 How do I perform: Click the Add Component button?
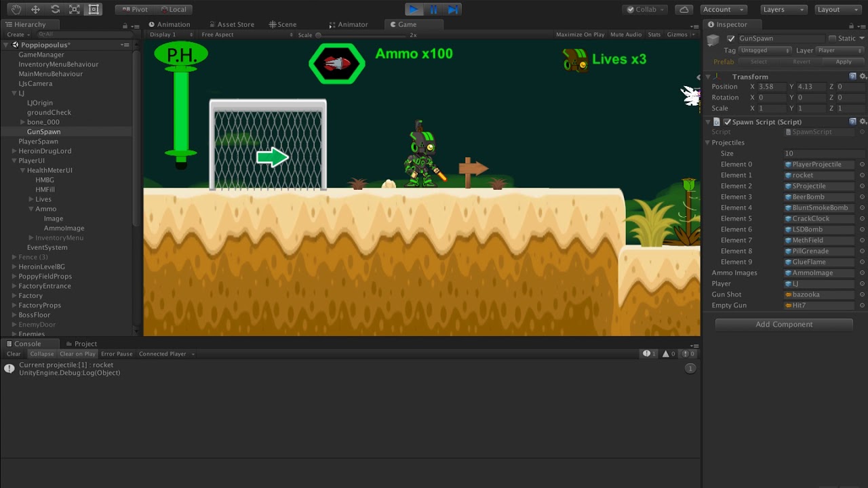pos(784,325)
